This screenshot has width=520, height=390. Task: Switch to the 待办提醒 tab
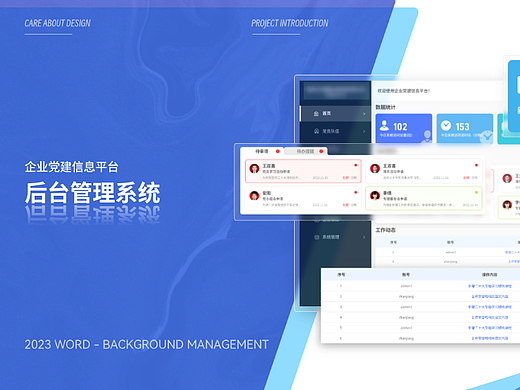(x=305, y=151)
